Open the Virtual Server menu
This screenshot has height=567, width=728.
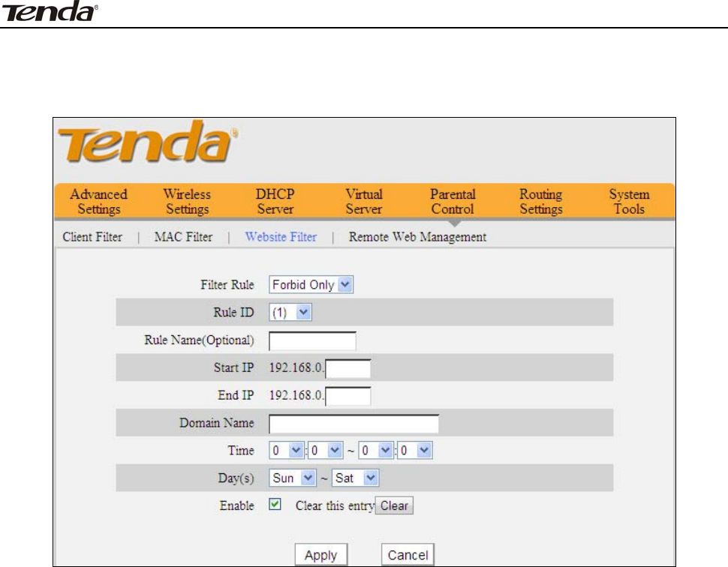click(364, 201)
